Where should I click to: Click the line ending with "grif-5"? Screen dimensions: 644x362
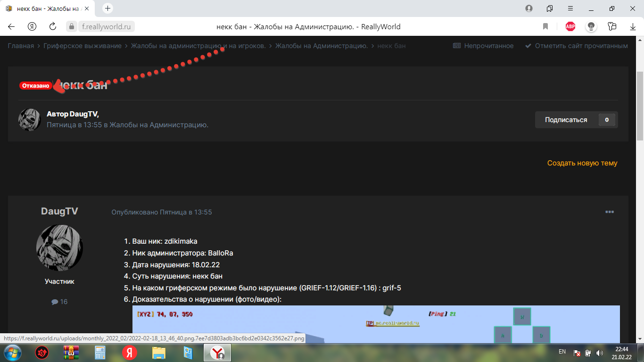pyautogui.click(x=266, y=288)
